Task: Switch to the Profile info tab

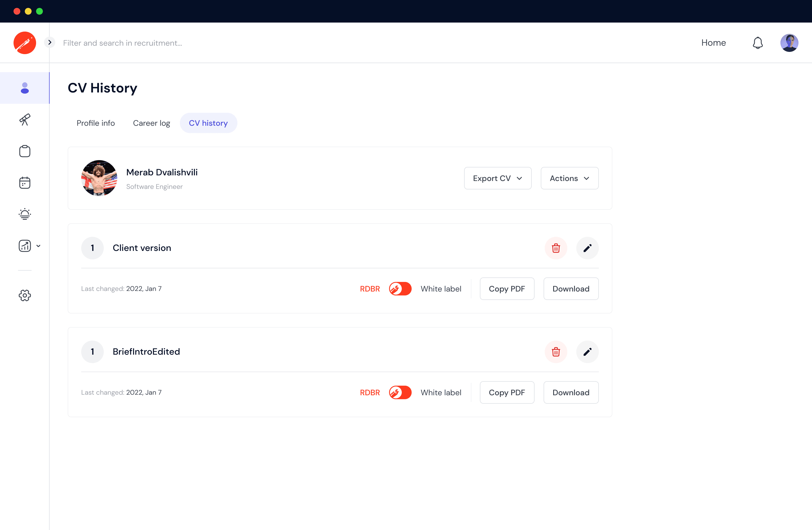Action: [x=96, y=123]
